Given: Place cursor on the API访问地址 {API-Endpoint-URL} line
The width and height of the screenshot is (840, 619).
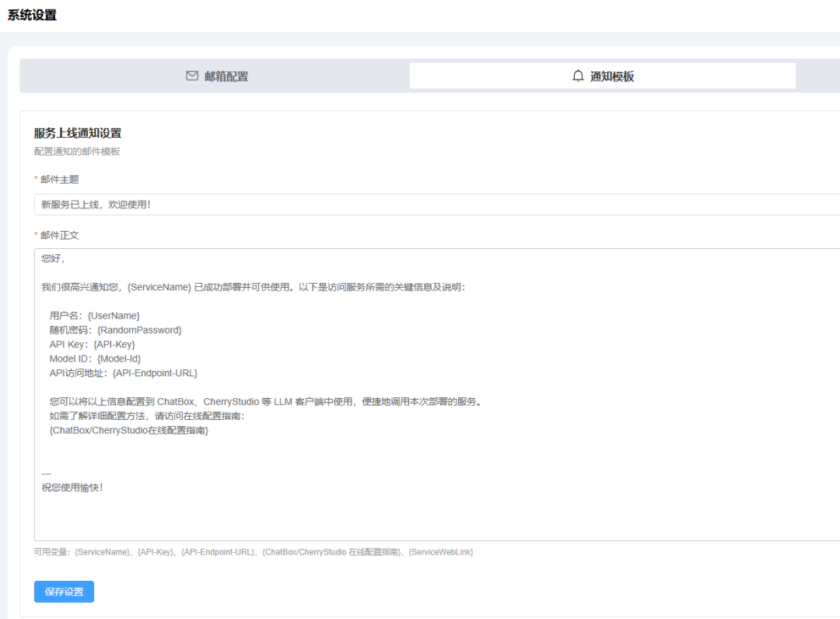Looking at the screenshot, I should pyautogui.click(x=123, y=372).
